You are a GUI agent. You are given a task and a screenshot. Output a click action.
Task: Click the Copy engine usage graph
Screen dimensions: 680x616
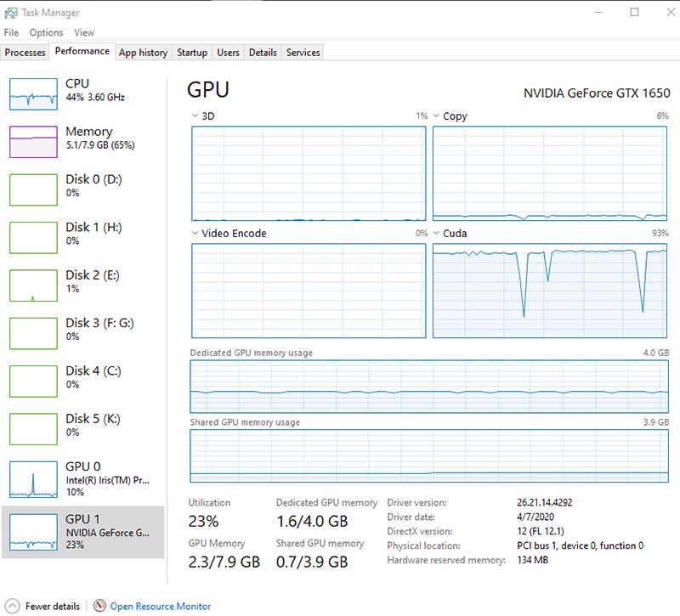550,173
